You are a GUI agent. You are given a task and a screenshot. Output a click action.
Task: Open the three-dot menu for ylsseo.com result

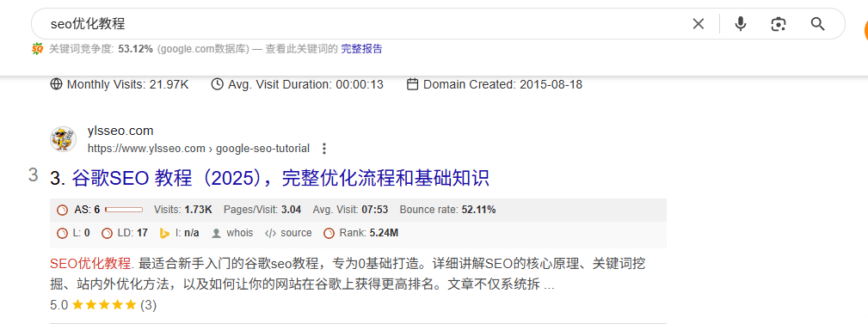click(x=324, y=148)
